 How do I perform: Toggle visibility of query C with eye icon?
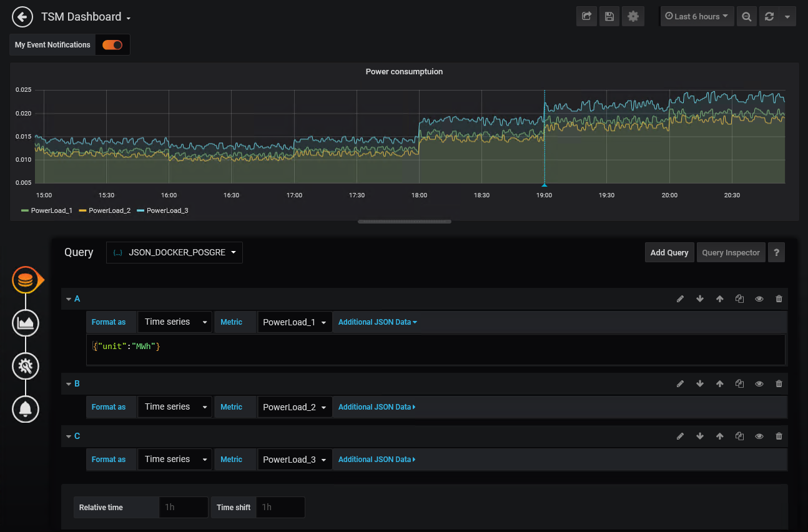tap(759, 436)
